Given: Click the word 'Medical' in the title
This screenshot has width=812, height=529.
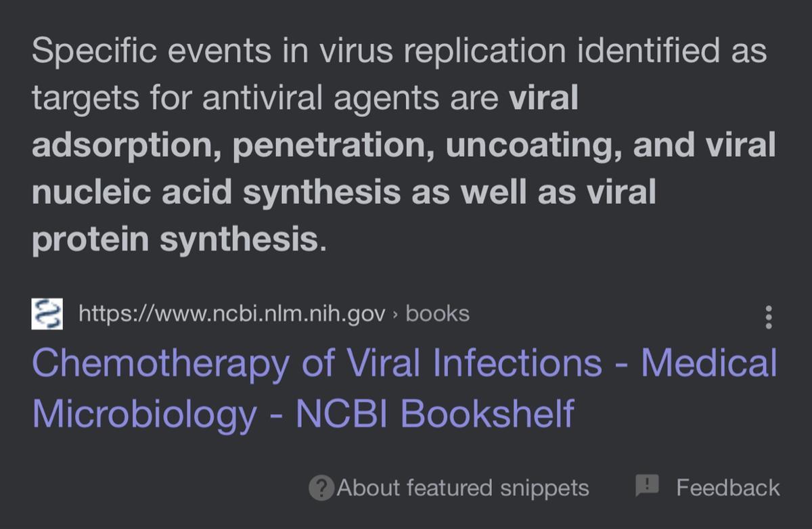Looking at the screenshot, I should point(709,362).
